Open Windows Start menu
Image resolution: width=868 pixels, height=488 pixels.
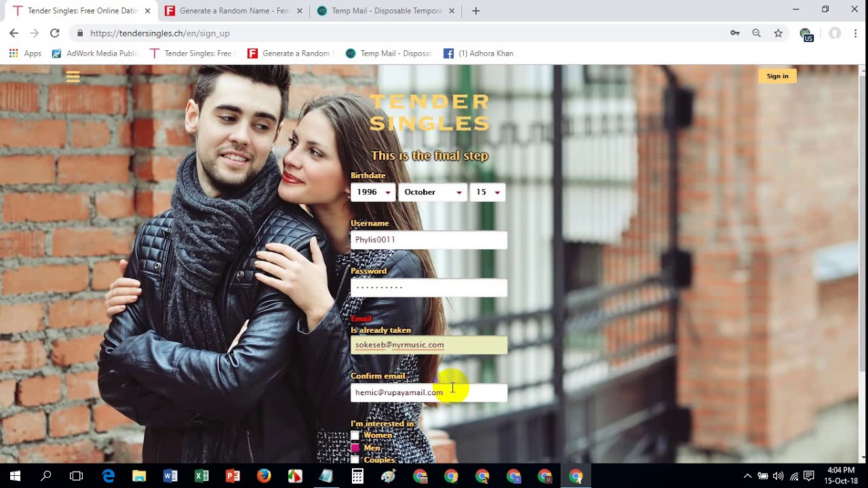(x=15, y=476)
